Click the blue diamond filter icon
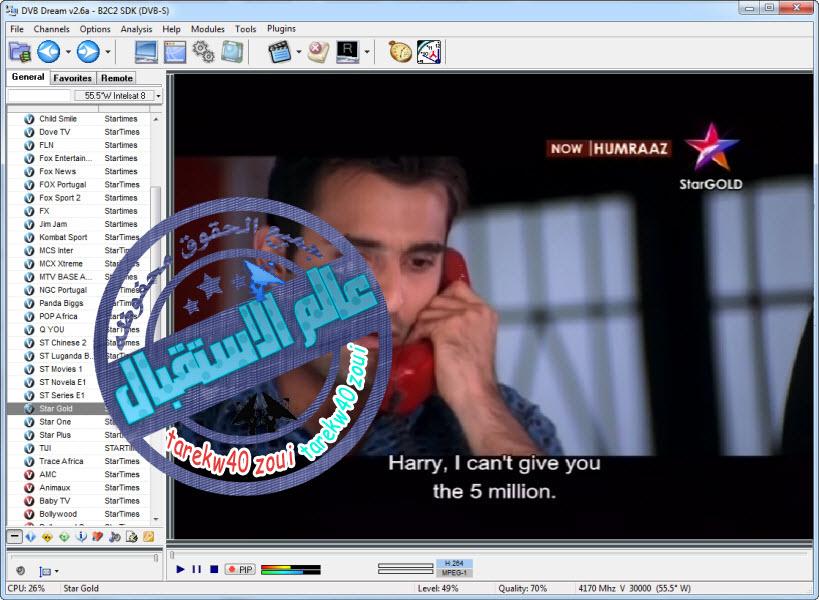The image size is (819, 600). (30, 537)
